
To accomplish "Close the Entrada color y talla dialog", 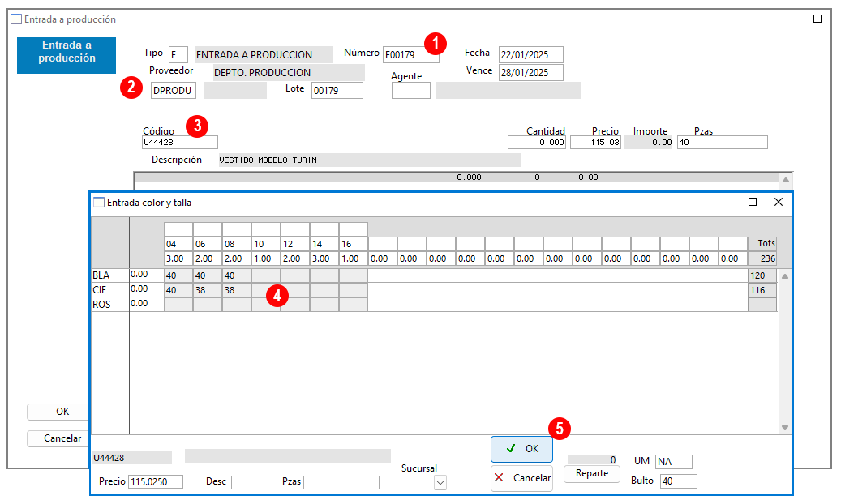I will (779, 202).
